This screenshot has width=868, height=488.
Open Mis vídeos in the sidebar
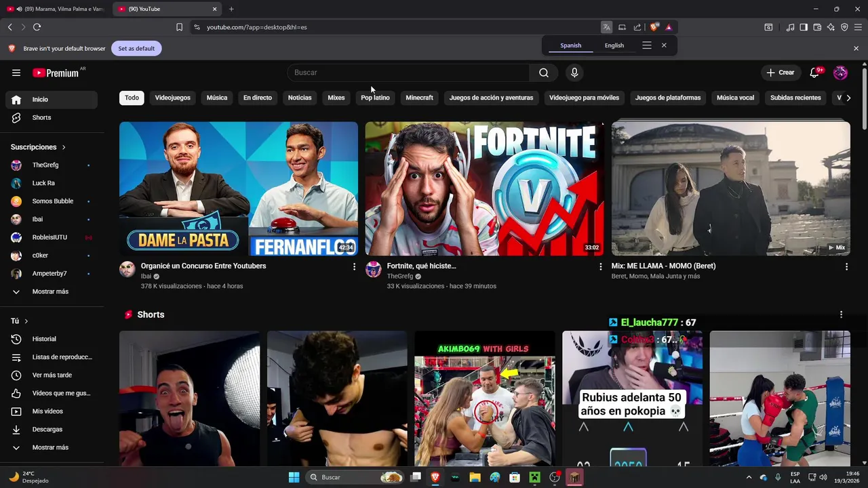52,411
